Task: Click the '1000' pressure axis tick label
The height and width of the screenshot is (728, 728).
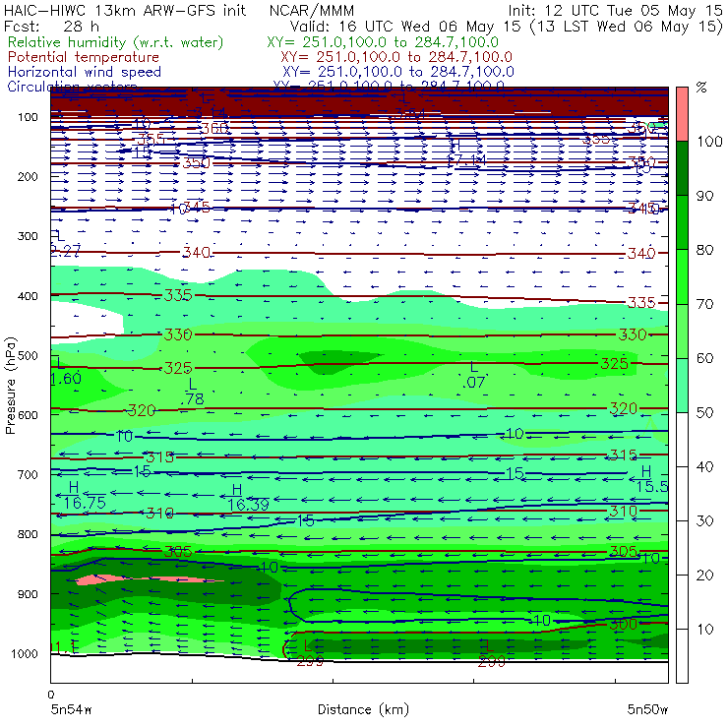Action: click(25, 653)
